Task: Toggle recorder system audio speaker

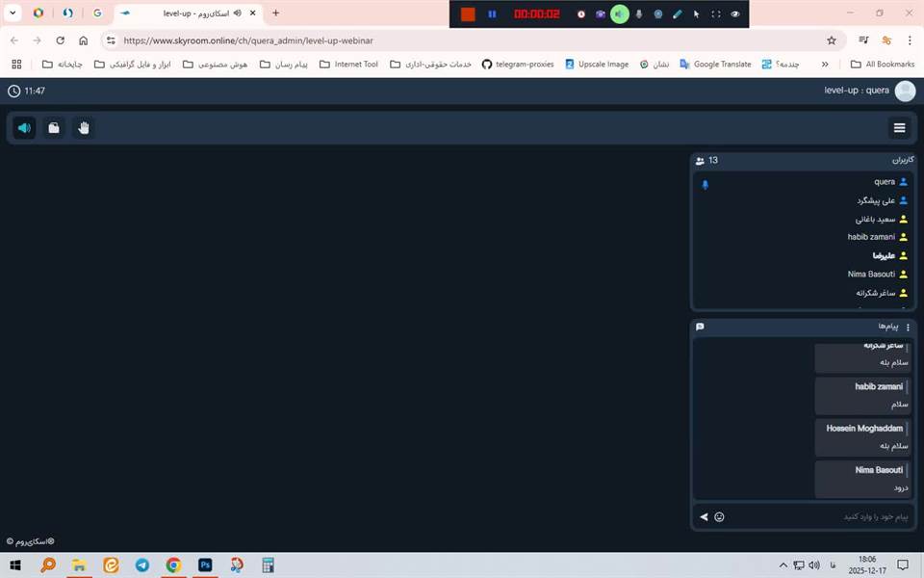Action: [x=620, y=14]
